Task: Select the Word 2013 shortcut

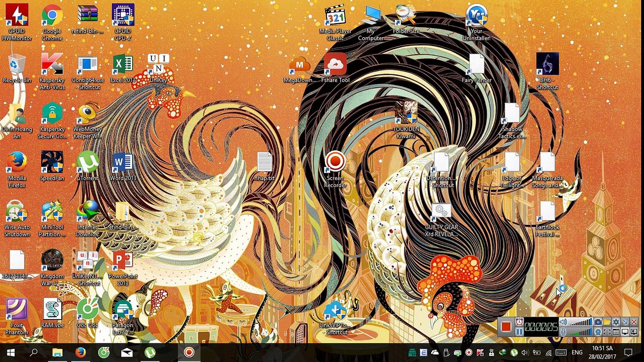Action: (x=123, y=166)
